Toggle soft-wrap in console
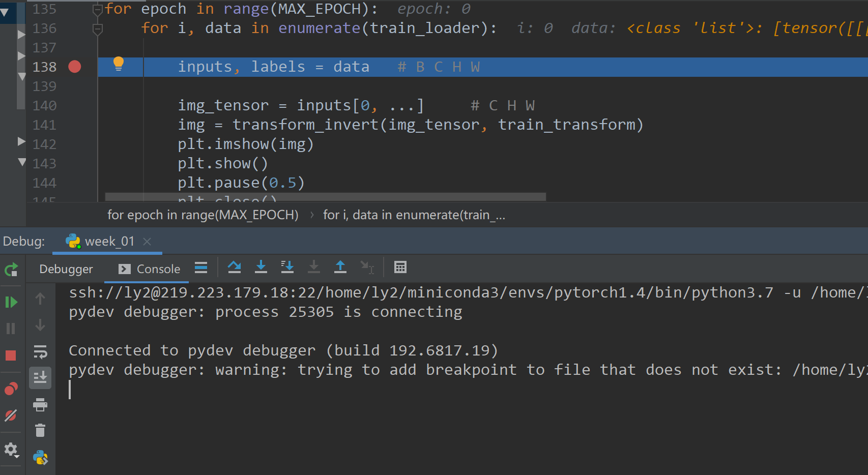868x475 pixels. [40, 352]
